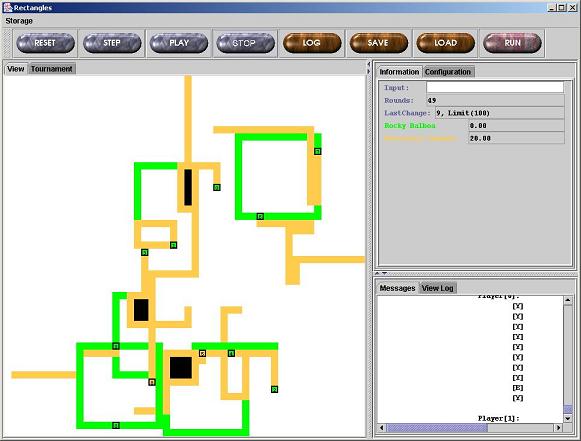Switch to the Tournament tab

point(52,69)
